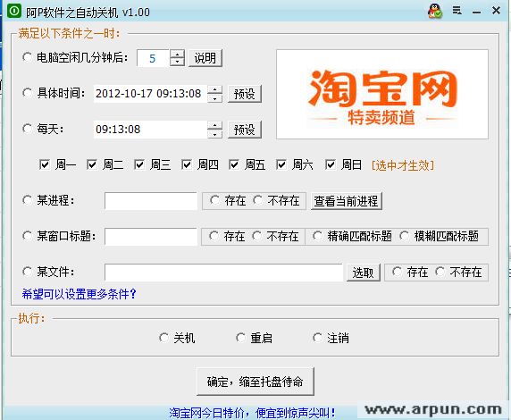Focus the idle minutes field showing 5
This screenshot has width=511, height=420.
click(153, 58)
